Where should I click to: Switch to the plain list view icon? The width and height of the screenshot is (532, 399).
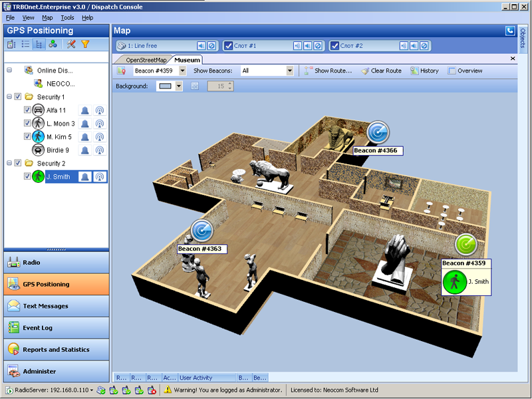(25, 44)
